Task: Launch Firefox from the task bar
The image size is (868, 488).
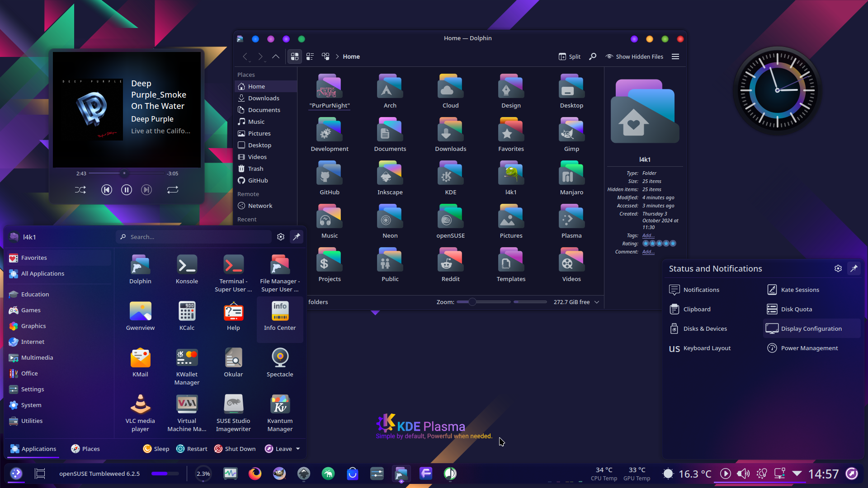Action: point(255,473)
